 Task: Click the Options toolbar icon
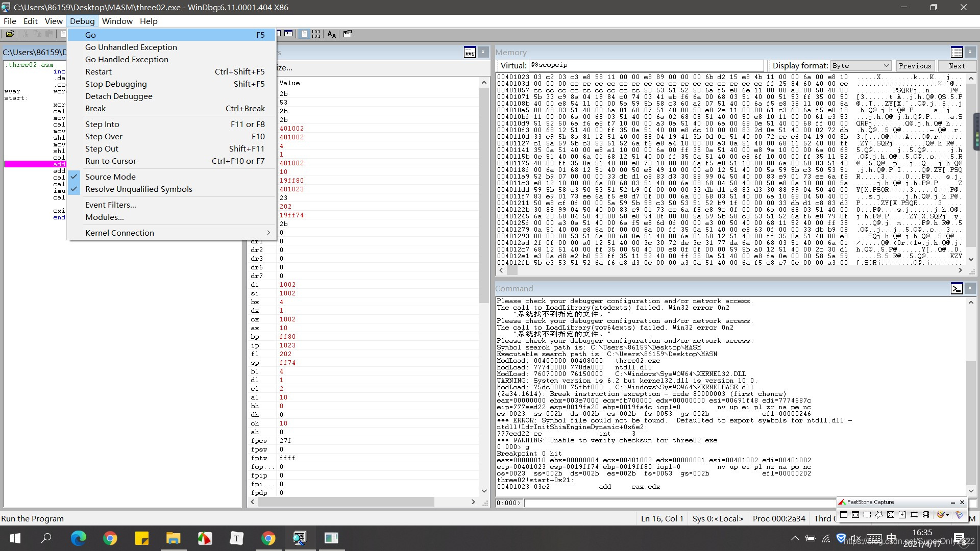pos(348,34)
